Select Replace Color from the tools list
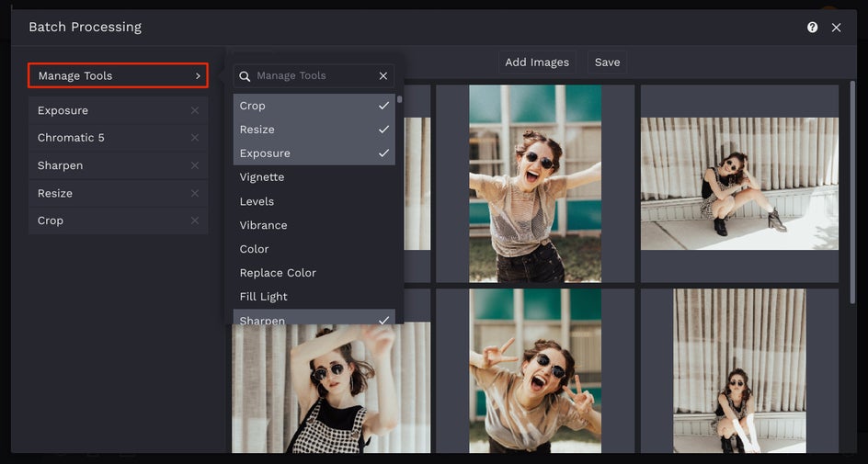The image size is (868, 464). pos(278,273)
